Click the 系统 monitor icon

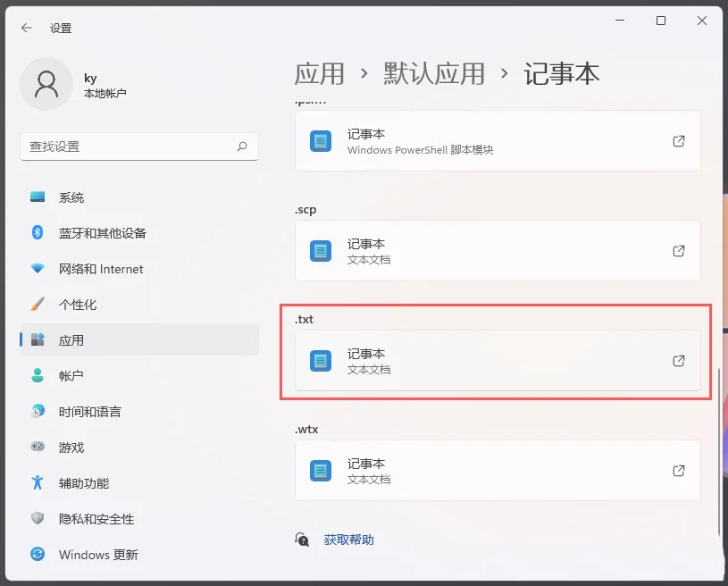click(x=38, y=197)
